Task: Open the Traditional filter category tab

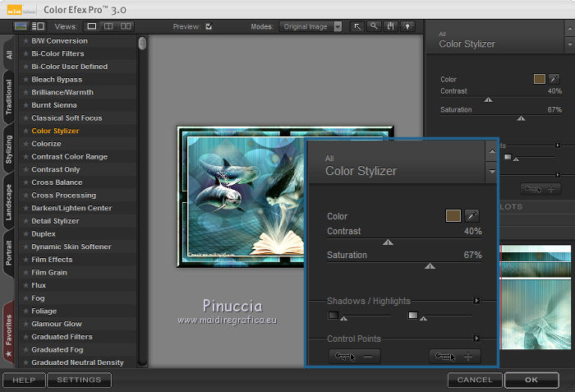Action: 8,96
